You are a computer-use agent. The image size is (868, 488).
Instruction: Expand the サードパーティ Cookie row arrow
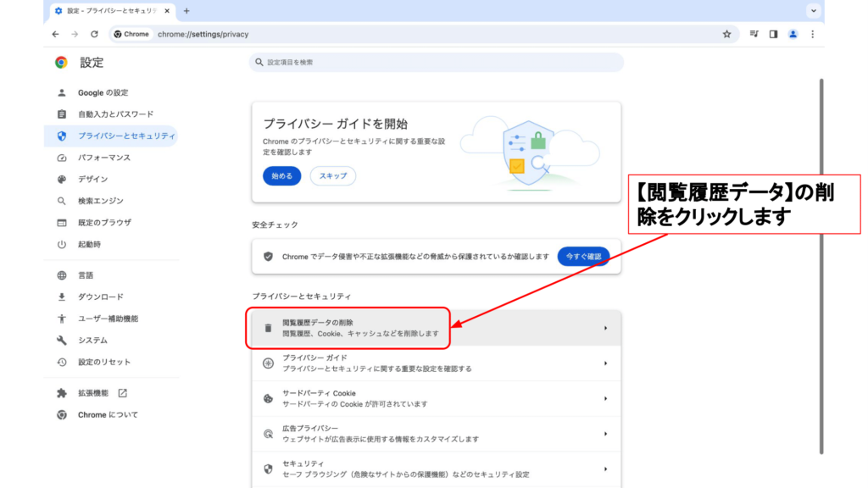[605, 398]
